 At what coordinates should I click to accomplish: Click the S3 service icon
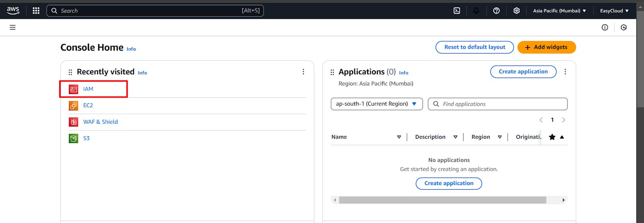73,139
